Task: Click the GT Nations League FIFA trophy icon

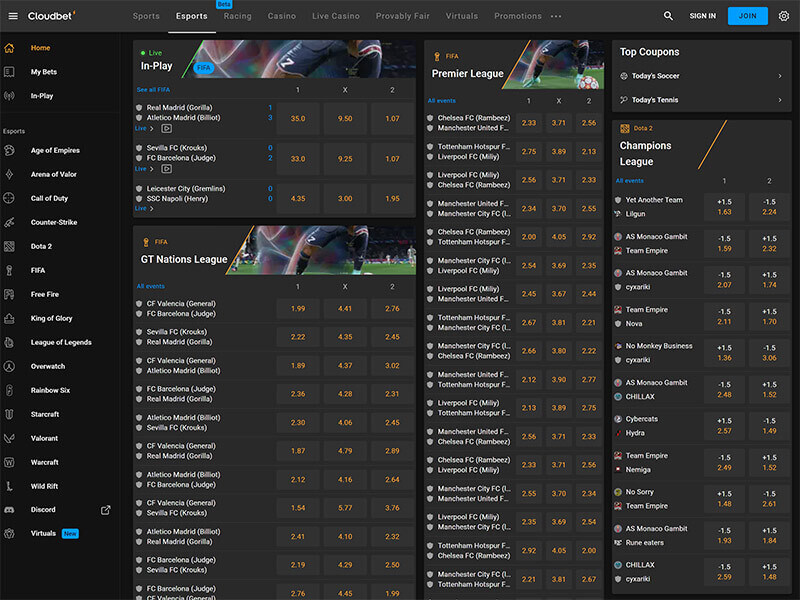Action: (146, 242)
